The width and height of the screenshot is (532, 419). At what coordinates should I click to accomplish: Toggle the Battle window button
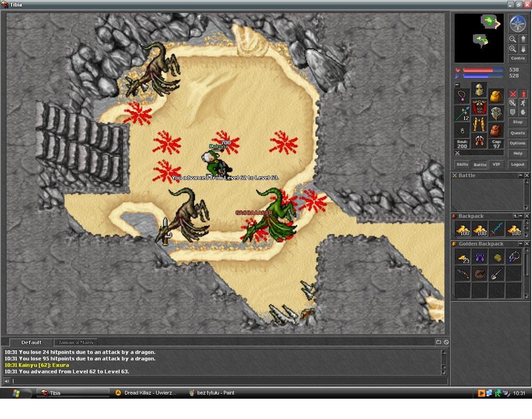tap(480, 164)
